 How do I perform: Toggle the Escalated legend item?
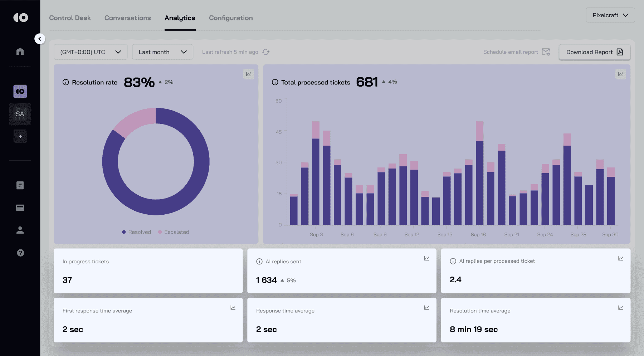[x=174, y=232]
